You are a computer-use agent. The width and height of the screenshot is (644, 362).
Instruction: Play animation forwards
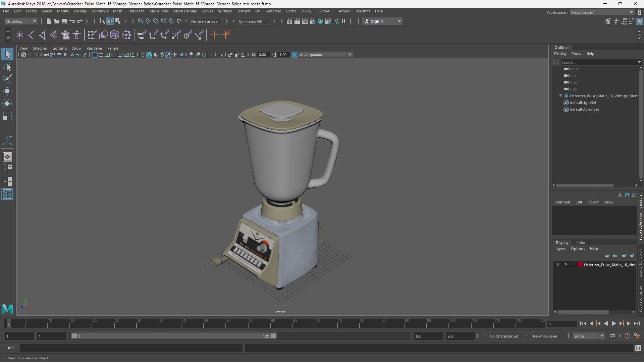coord(613,323)
